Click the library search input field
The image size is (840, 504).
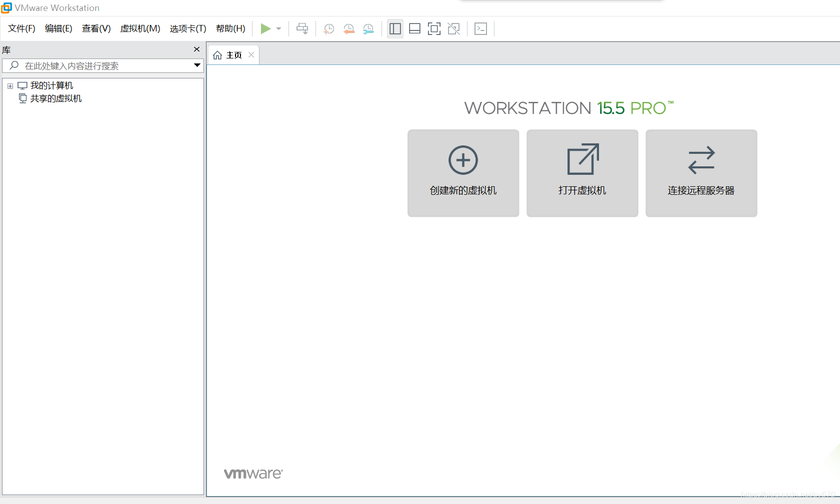pyautogui.click(x=103, y=65)
